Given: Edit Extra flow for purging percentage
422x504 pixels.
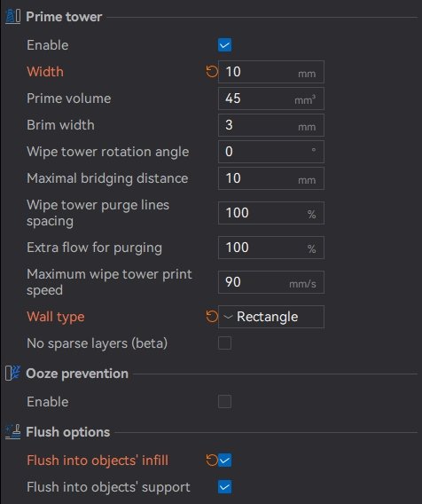Looking at the screenshot, I should point(271,248).
